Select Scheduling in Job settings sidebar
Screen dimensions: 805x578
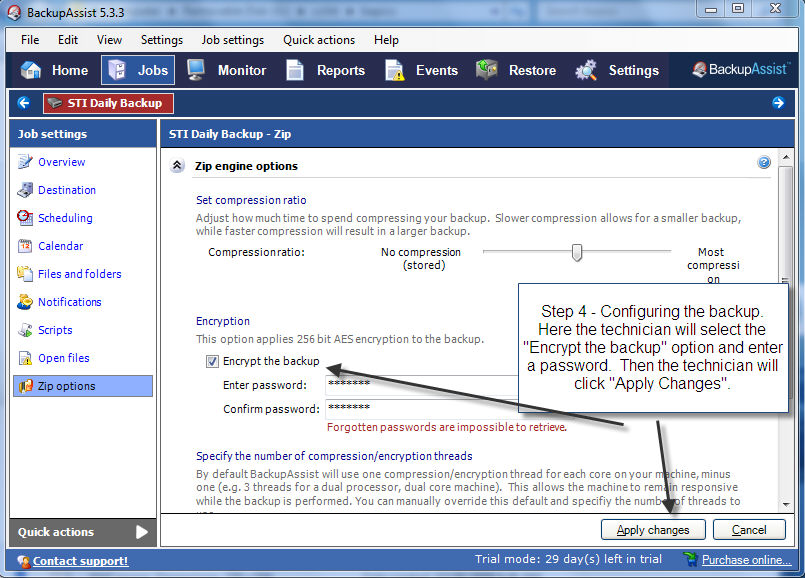[65, 218]
